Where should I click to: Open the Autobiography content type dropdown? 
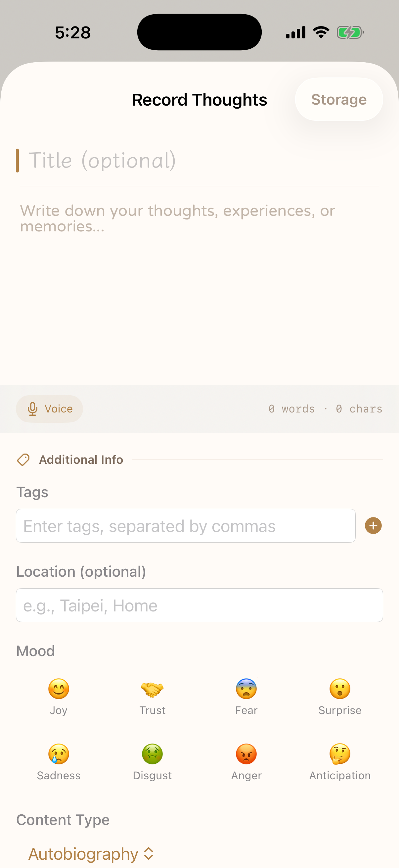click(x=91, y=854)
